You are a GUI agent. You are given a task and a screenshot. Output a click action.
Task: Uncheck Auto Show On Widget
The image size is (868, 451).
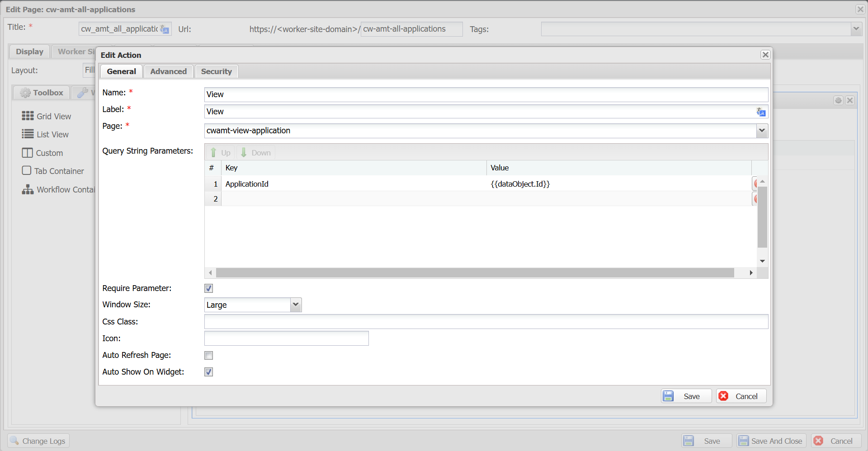(x=208, y=372)
